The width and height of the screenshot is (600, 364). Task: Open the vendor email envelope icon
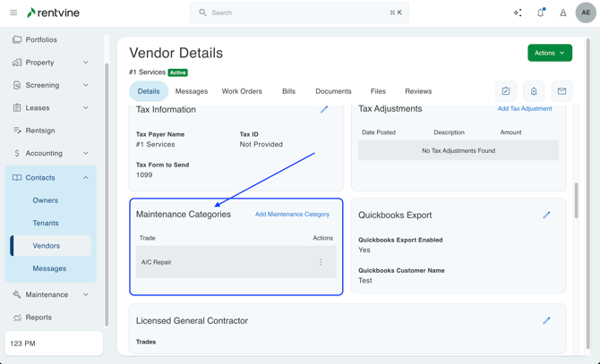561,91
